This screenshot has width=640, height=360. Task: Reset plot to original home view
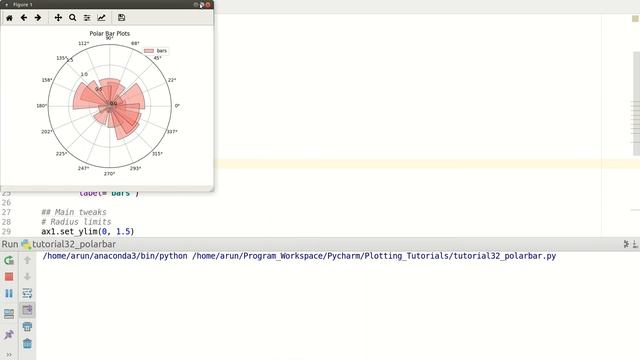(x=9, y=18)
